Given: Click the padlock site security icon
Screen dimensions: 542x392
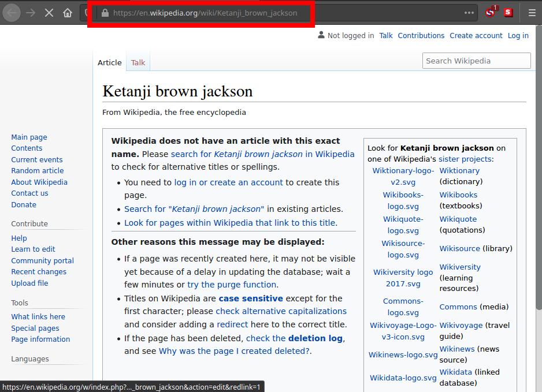Looking at the screenshot, I should pos(105,13).
